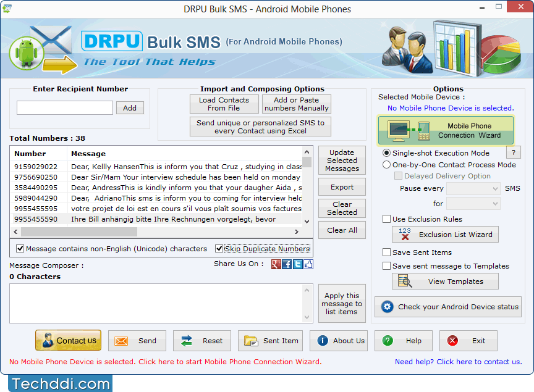Click the Sent Item folder icon
534x392 pixels.
click(251, 341)
